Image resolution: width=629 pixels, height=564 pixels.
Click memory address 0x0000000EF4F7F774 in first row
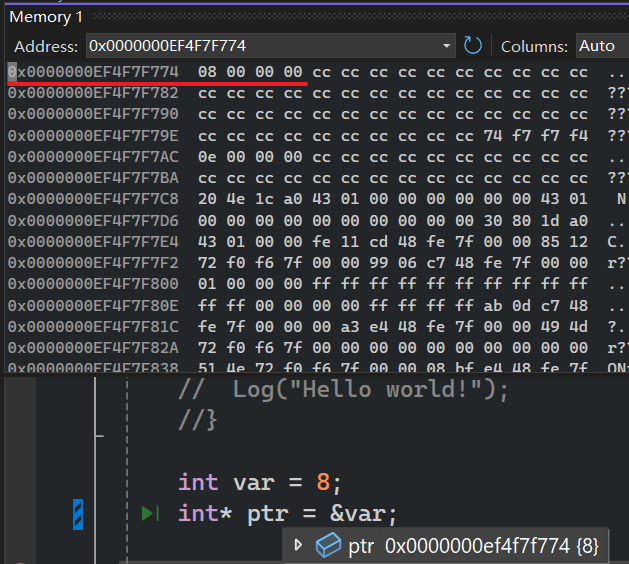coord(93,72)
